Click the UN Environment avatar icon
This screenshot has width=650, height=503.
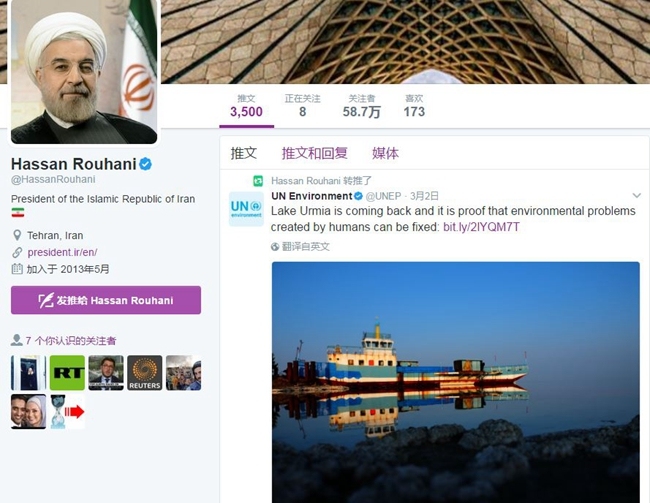pos(246,209)
